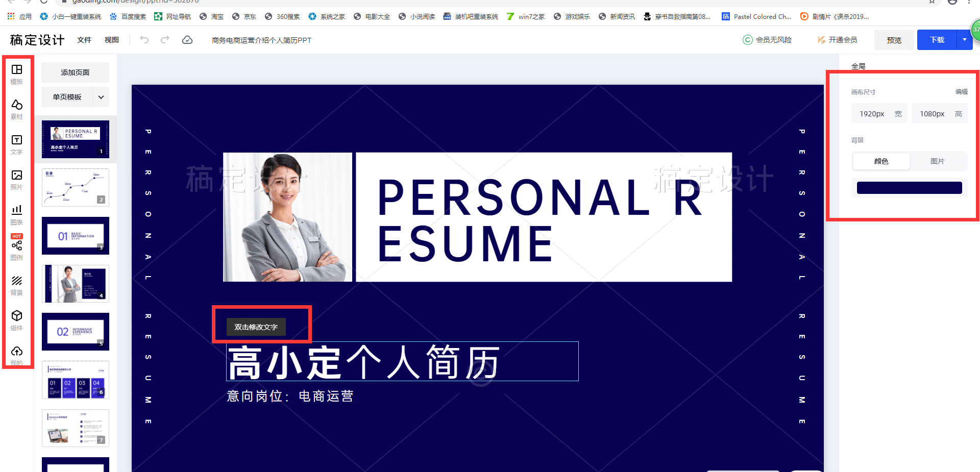Click the dark blue background color swatch

tap(910, 188)
